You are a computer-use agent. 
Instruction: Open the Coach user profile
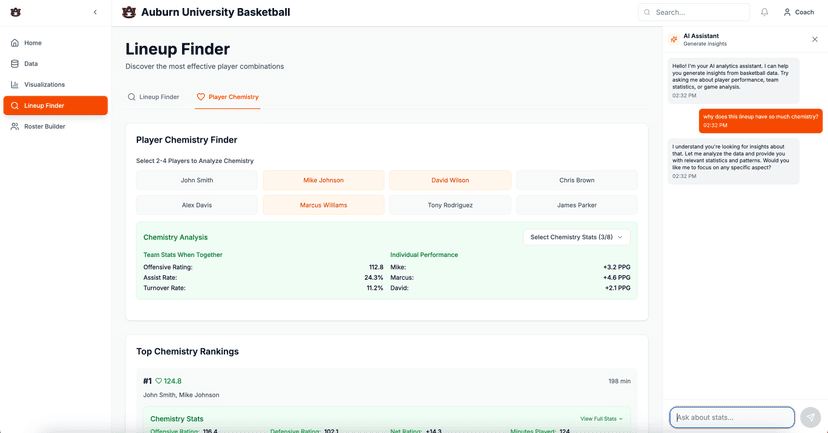(x=798, y=12)
